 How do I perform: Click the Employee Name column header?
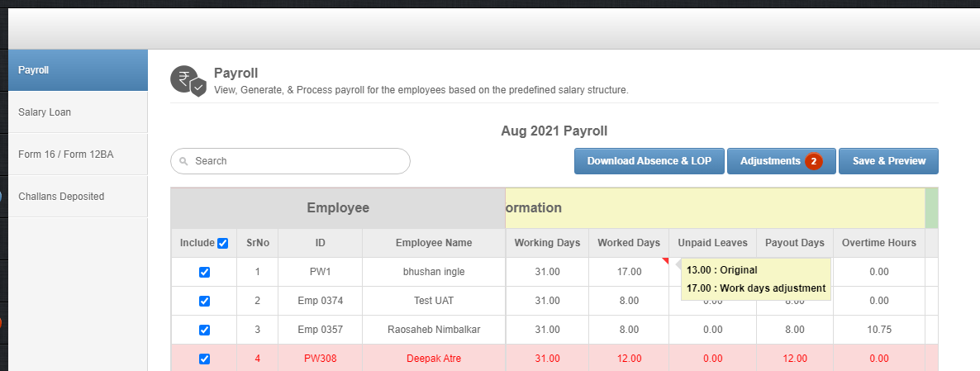pyautogui.click(x=434, y=243)
